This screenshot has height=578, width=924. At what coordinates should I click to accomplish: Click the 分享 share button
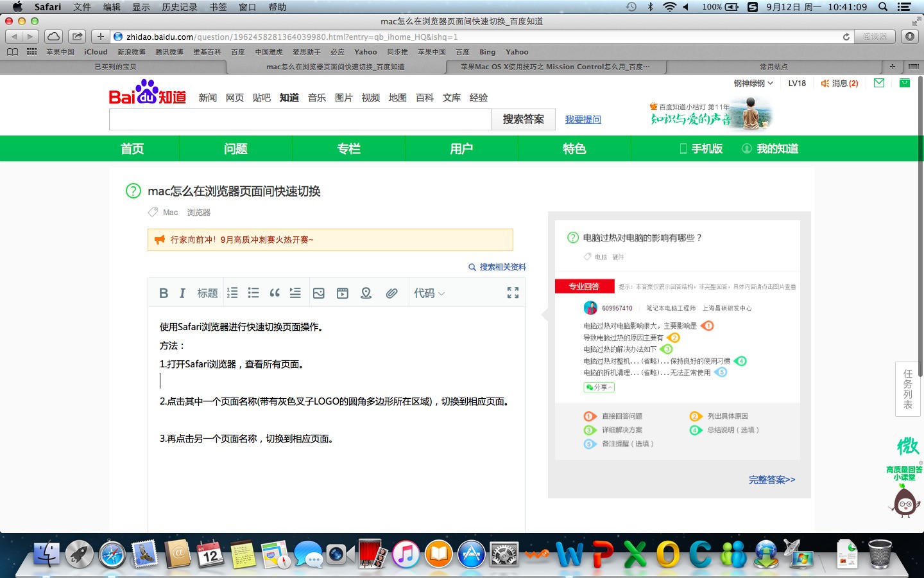point(599,387)
